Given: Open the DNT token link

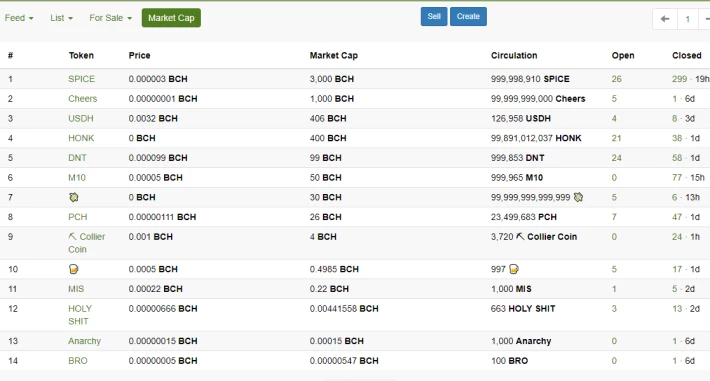Looking at the screenshot, I should pyautogui.click(x=77, y=158).
